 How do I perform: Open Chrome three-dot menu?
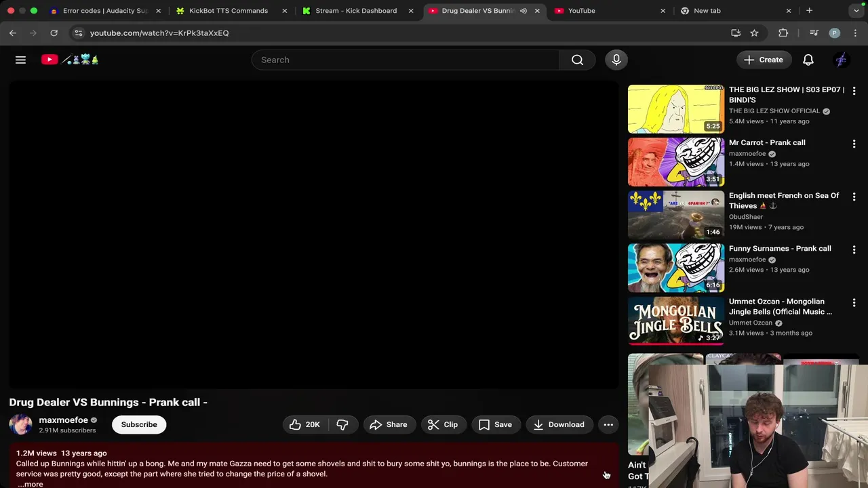tap(855, 33)
